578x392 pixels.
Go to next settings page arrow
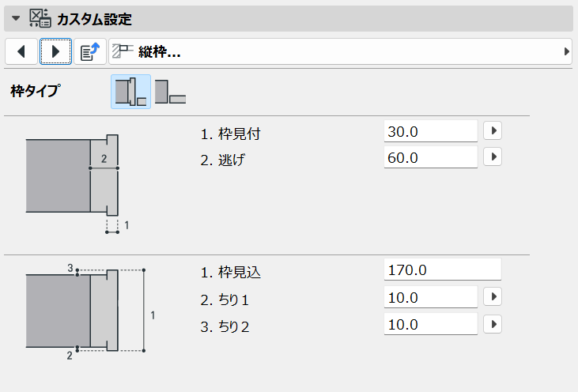pos(55,51)
